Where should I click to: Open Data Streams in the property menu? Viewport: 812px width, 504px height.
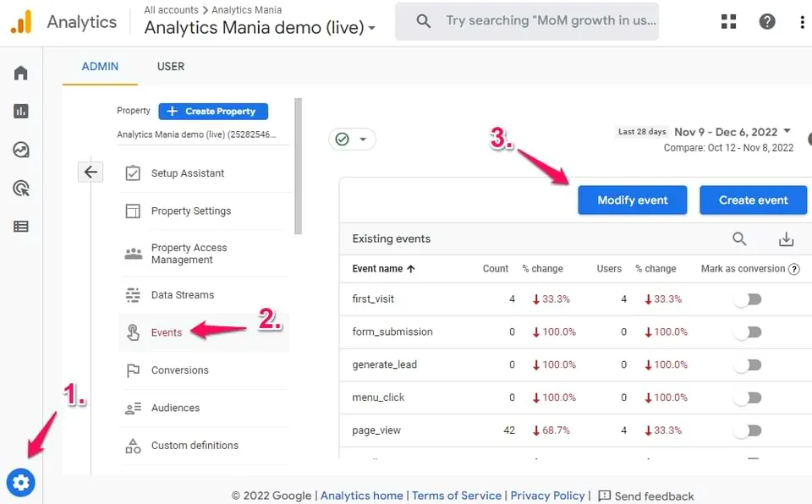204,295
